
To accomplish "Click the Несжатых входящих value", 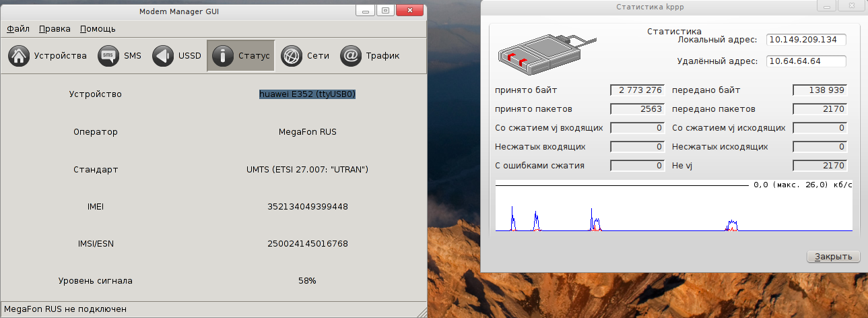I will [x=638, y=146].
